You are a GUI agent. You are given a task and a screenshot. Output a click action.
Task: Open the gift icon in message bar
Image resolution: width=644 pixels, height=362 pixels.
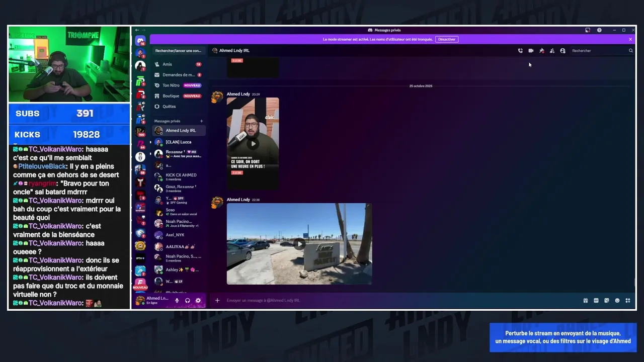tap(586, 301)
